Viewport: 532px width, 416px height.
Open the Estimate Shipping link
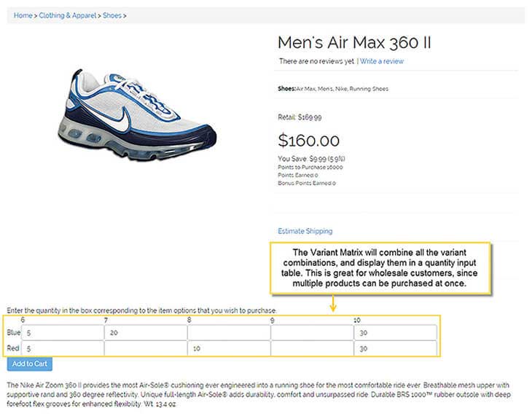305,231
